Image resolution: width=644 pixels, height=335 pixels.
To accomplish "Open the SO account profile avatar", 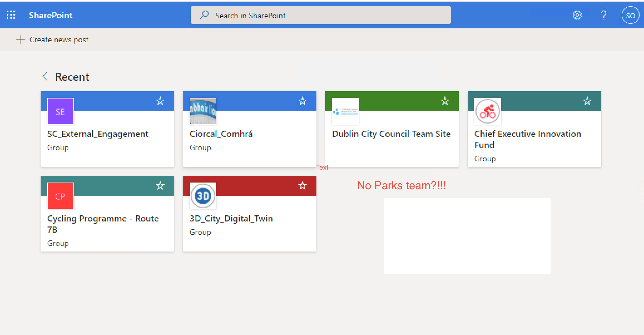I will coord(630,15).
